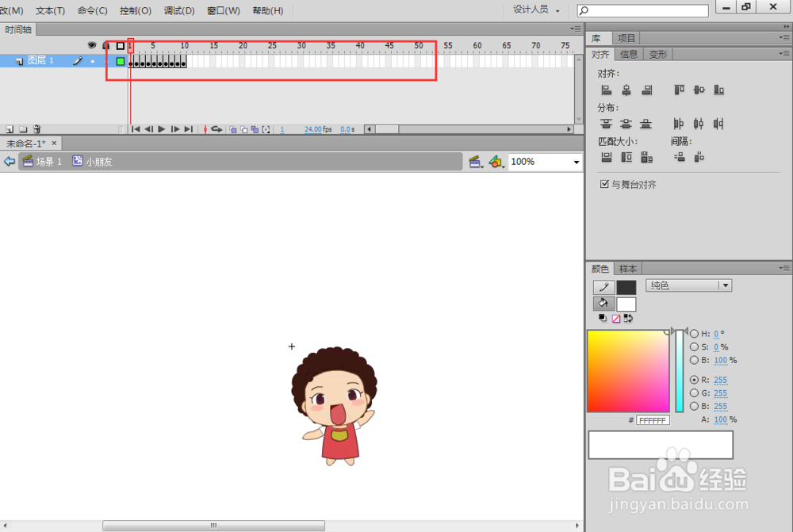Screen dimensions: 793x532
Task: Create a new layer folder
Action: [23, 129]
